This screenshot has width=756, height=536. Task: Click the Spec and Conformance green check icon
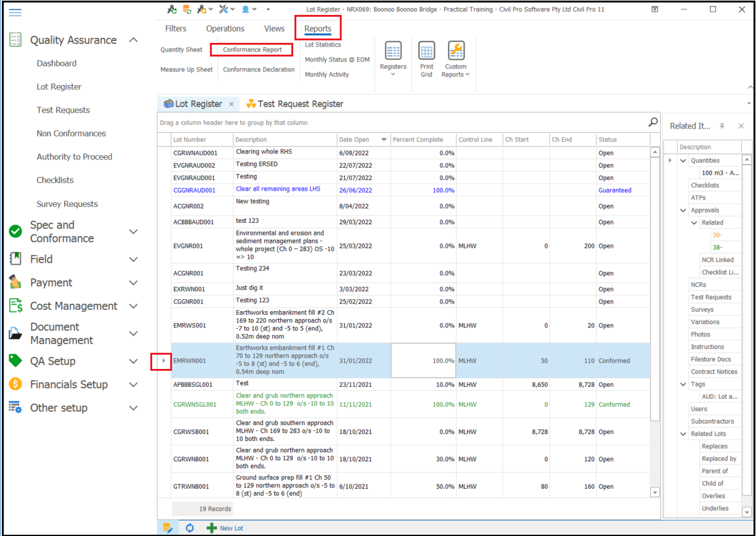click(x=16, y=231)
